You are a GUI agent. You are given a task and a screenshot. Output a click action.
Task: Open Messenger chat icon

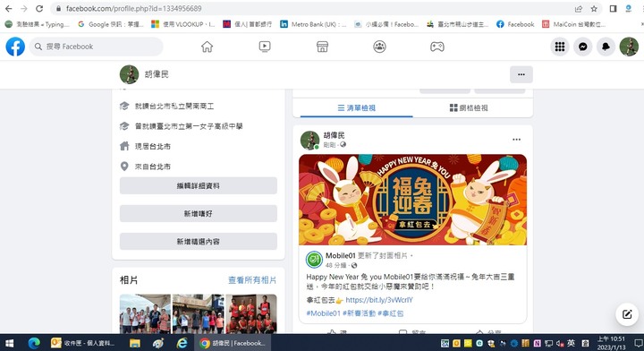(x=583, y=47)
